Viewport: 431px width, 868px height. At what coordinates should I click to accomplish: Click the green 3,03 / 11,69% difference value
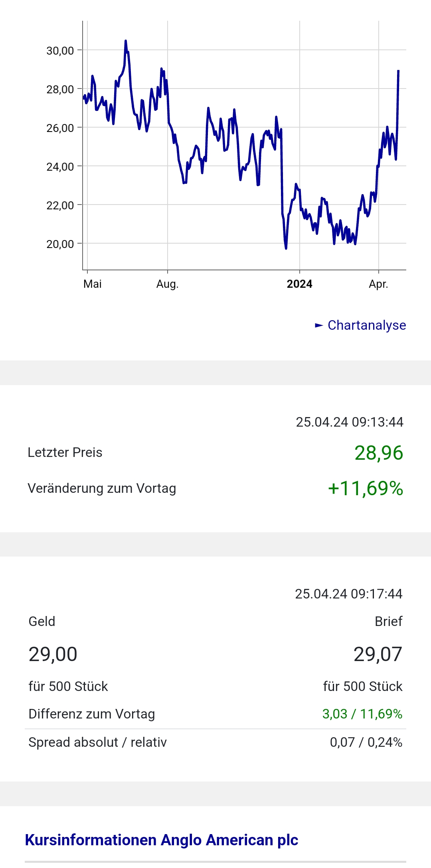(x=362, y=714)
